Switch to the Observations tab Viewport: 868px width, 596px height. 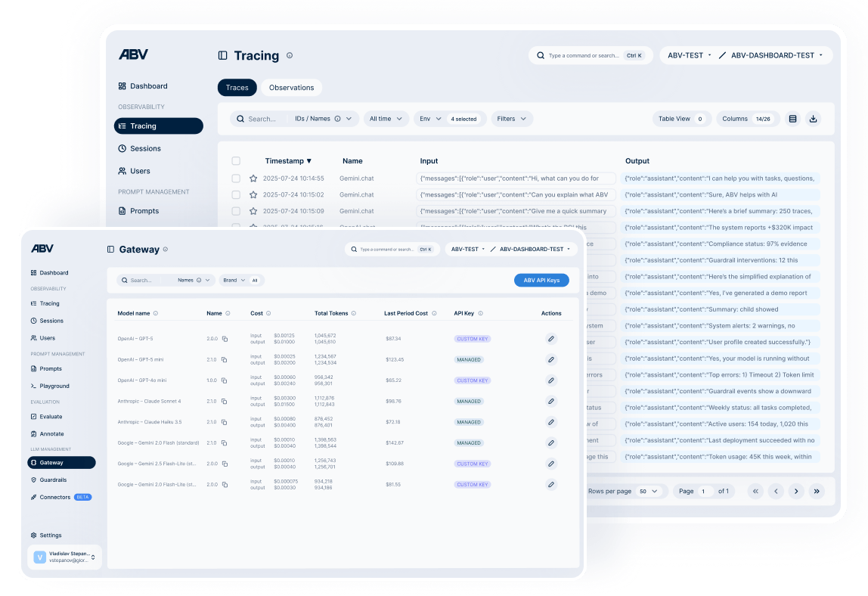point(292,87)
